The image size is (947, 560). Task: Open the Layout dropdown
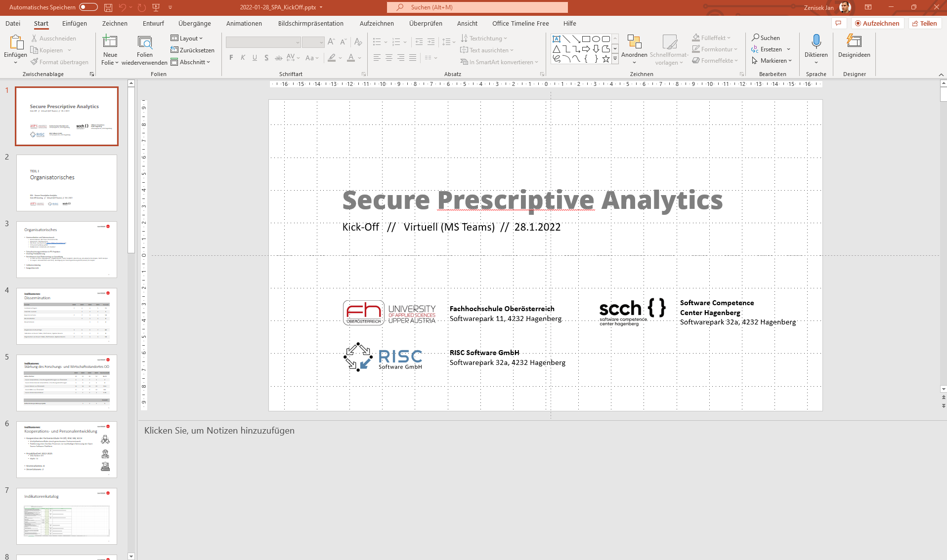[186, 38]
